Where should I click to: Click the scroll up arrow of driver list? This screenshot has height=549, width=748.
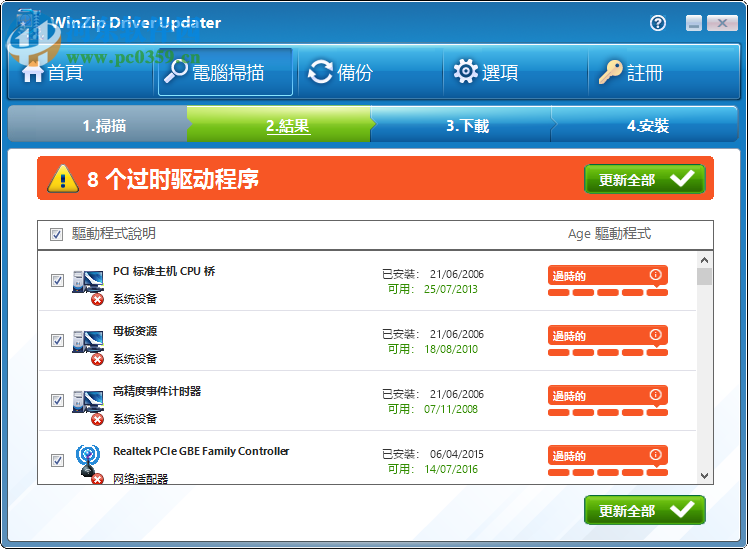(704, 260)
